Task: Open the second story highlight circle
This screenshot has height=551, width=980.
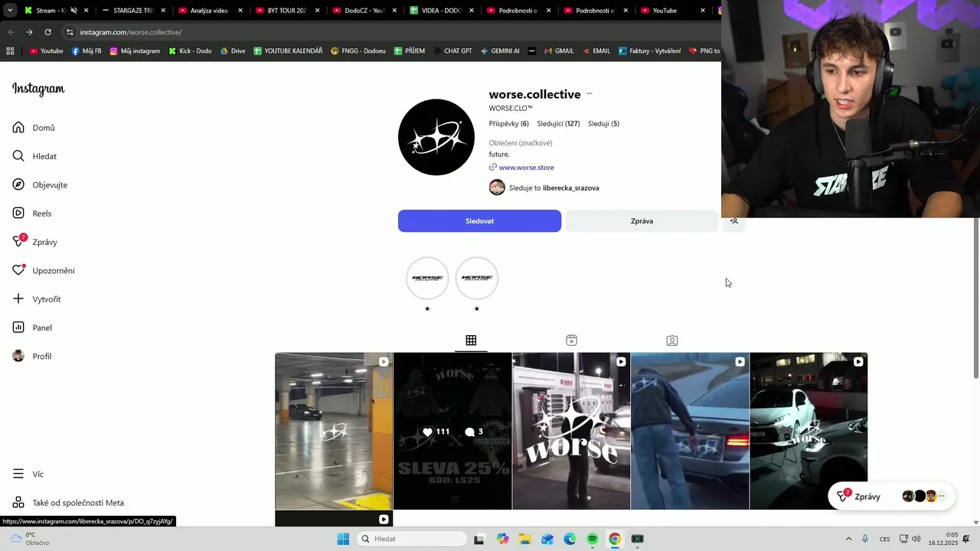Action: tap(477, 279)
